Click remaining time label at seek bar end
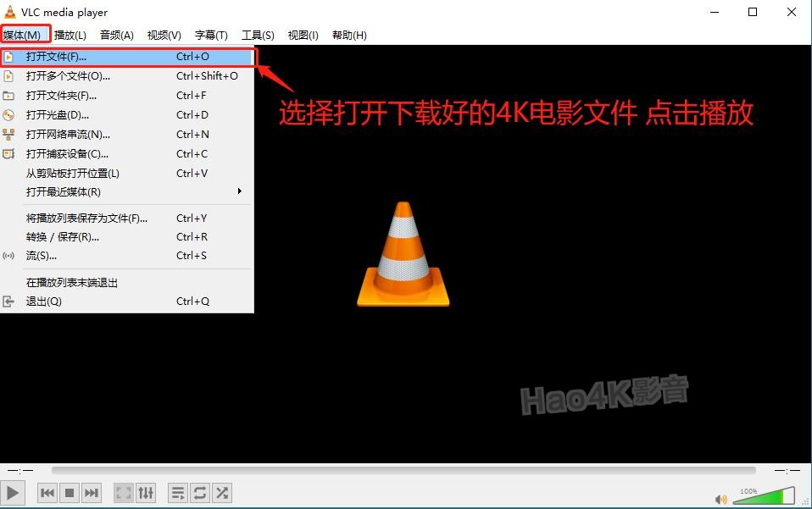Image resolution: width=812 pixels, height=509 pixels. (x=787, y=471)
